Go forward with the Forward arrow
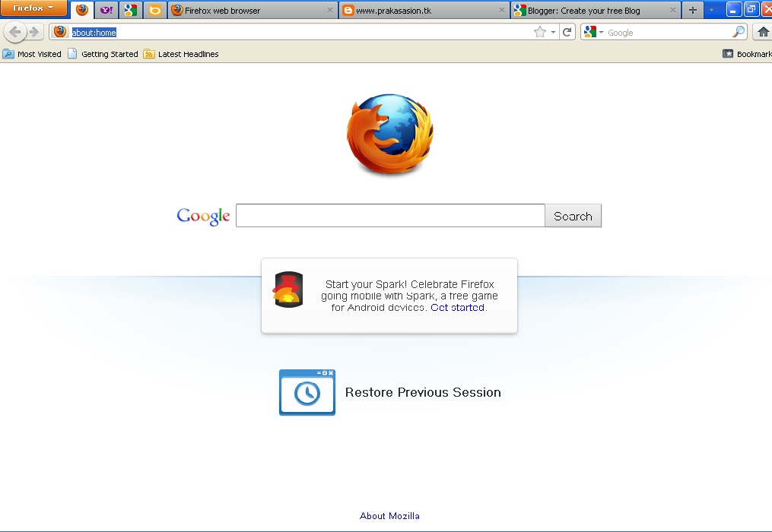The height and width of the screenshot is (532, 772). click(x=34, y=33)
